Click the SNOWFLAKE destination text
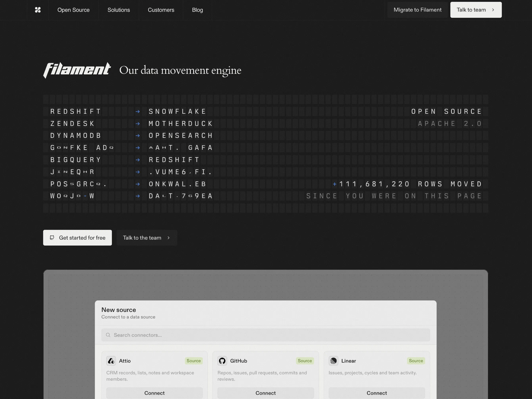 (177, 112)
